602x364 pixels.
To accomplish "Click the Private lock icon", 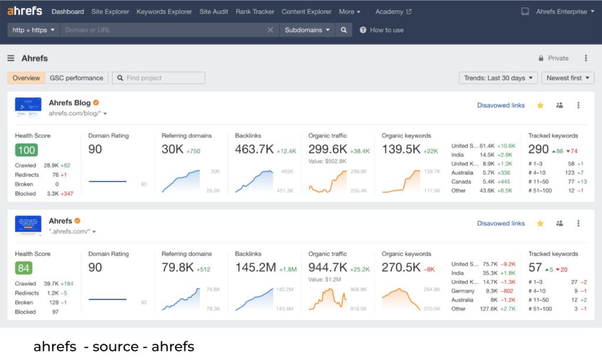I will tap(541, 58).
